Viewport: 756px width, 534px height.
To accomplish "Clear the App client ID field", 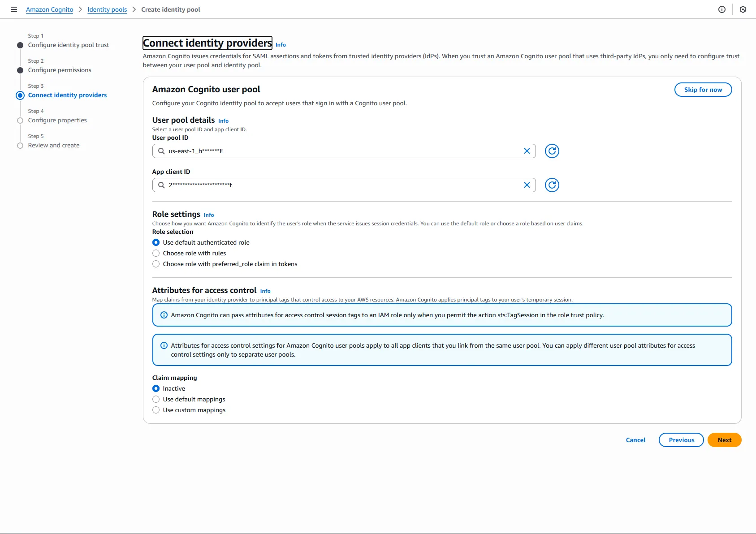I will tap(527, 185).
